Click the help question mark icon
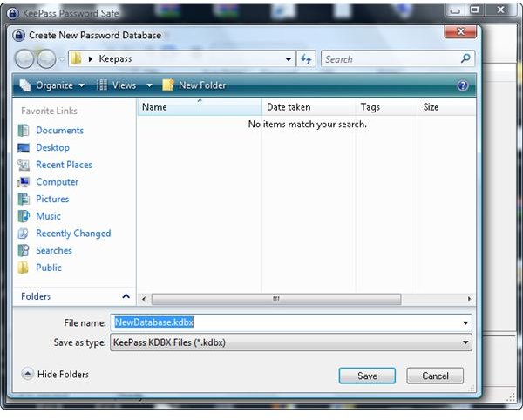 463,85
